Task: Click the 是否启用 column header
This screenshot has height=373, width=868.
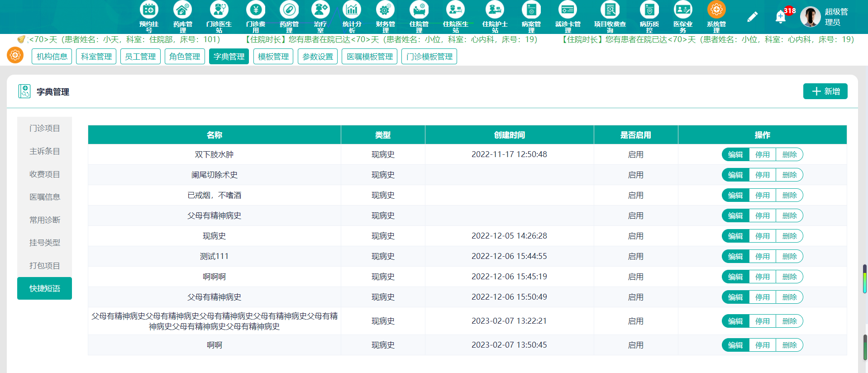Action: click(636, 135)
